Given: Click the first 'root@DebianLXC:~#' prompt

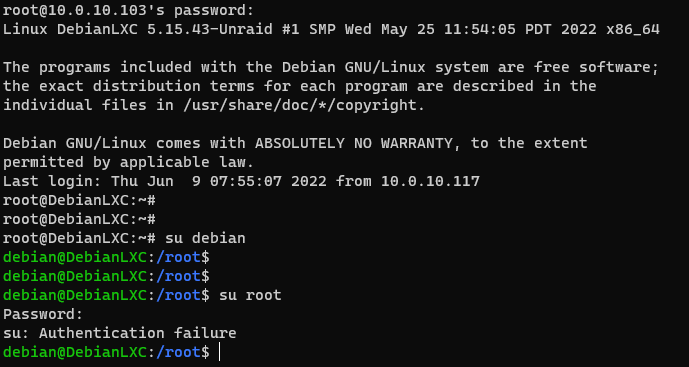Looking at the screenshot, I should coord(79,200).
